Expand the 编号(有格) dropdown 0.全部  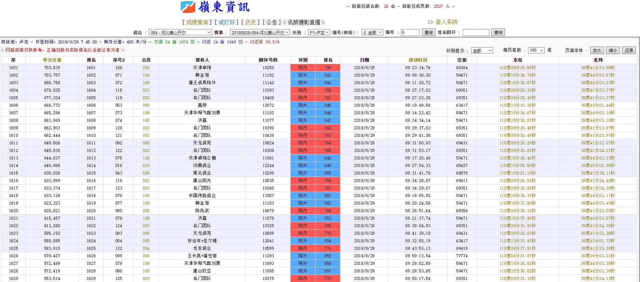(x=372, y=33)
